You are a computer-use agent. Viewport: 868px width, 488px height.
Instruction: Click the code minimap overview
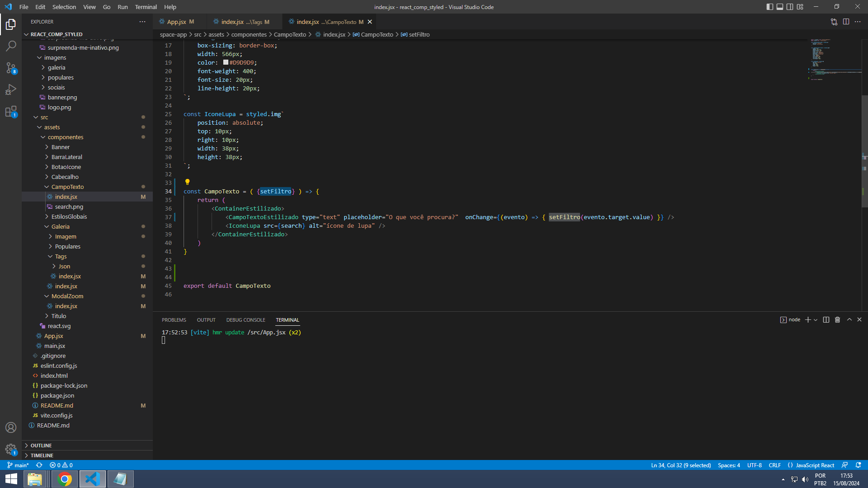click(x=835, y=60)
